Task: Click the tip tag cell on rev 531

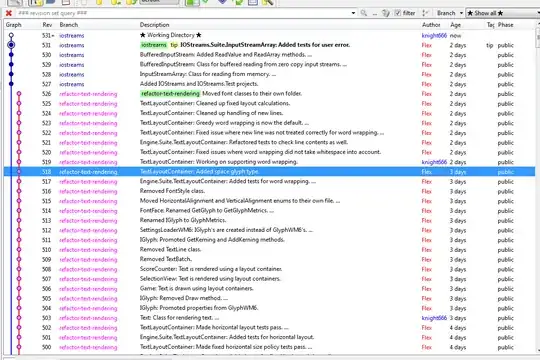Action: [489, 45]
